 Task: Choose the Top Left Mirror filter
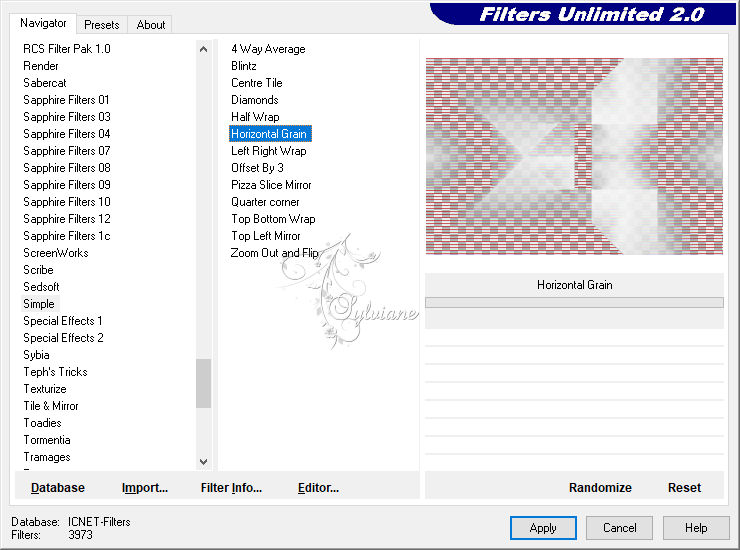pyautogui.click(x=266, y=236)
